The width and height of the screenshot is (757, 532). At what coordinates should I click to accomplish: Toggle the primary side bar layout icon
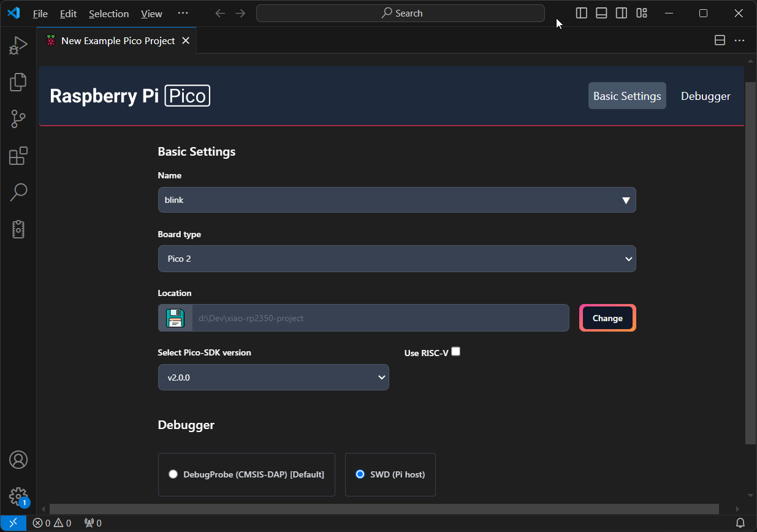click(582, 13)
